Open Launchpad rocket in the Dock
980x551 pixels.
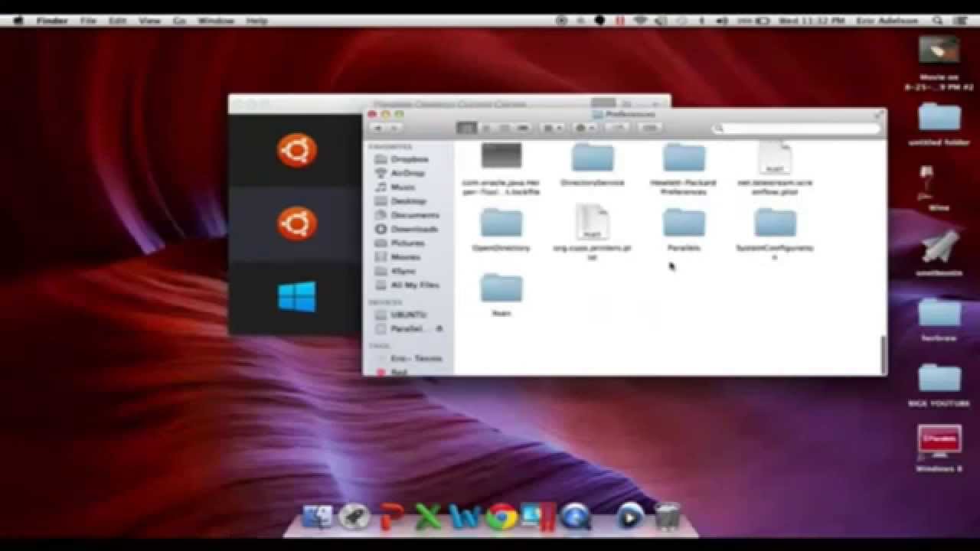(x=354, y=517)
